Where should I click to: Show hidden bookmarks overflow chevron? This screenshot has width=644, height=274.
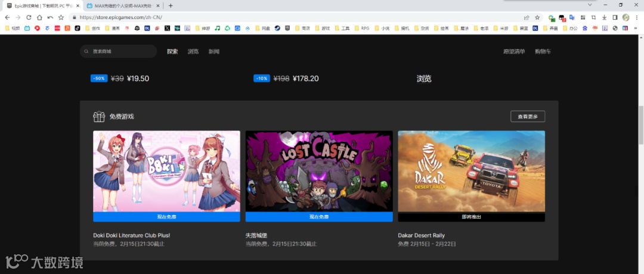(637, 29)
